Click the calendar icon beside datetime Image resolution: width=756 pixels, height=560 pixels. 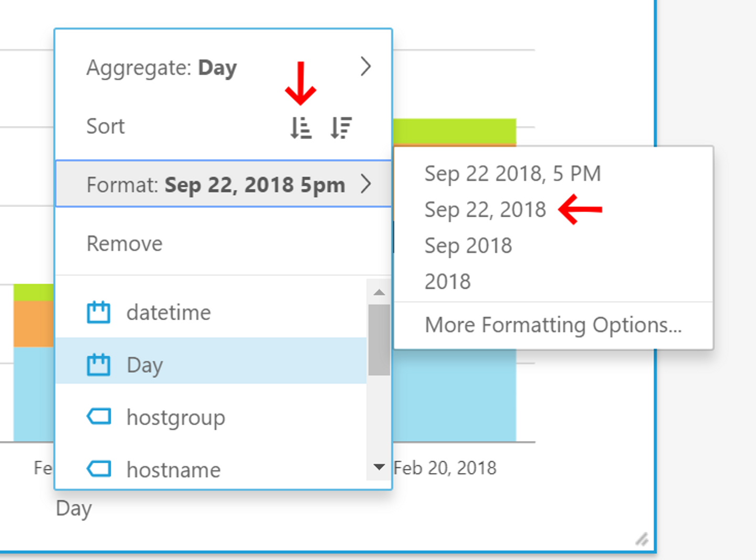[98, 312]
